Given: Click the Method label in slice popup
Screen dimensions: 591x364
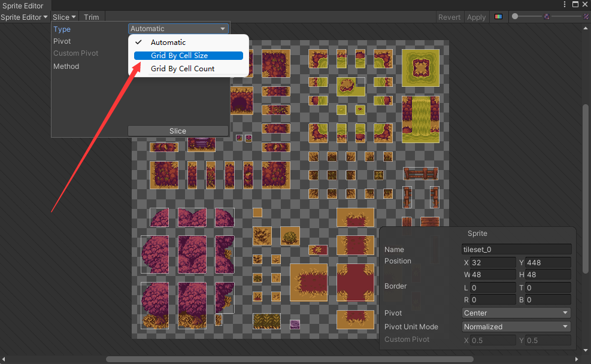Looking at the screenshot, I should [x=66, y=66].
